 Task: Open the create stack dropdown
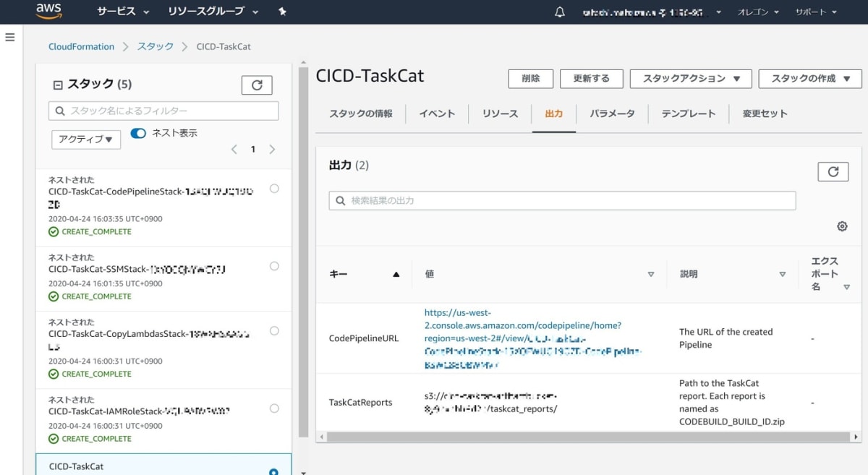pos(810,79)
